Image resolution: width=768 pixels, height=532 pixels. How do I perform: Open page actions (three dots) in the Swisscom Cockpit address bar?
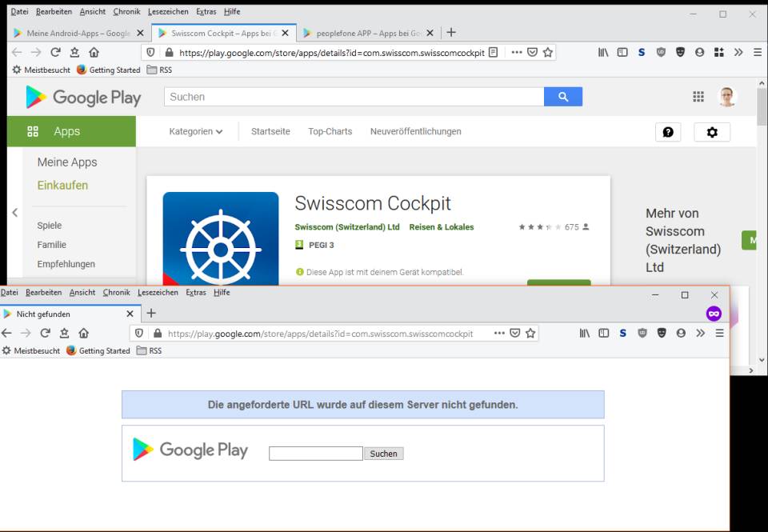517,53
